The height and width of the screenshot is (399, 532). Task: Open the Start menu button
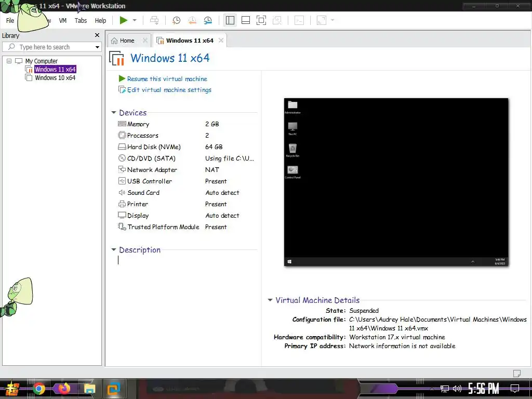coord(12,389)
